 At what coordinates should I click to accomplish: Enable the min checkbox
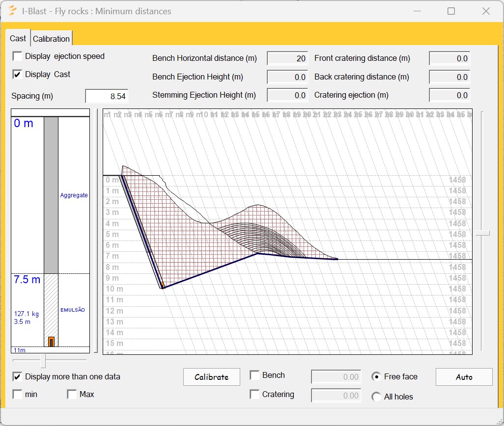[x=18, y=394]
